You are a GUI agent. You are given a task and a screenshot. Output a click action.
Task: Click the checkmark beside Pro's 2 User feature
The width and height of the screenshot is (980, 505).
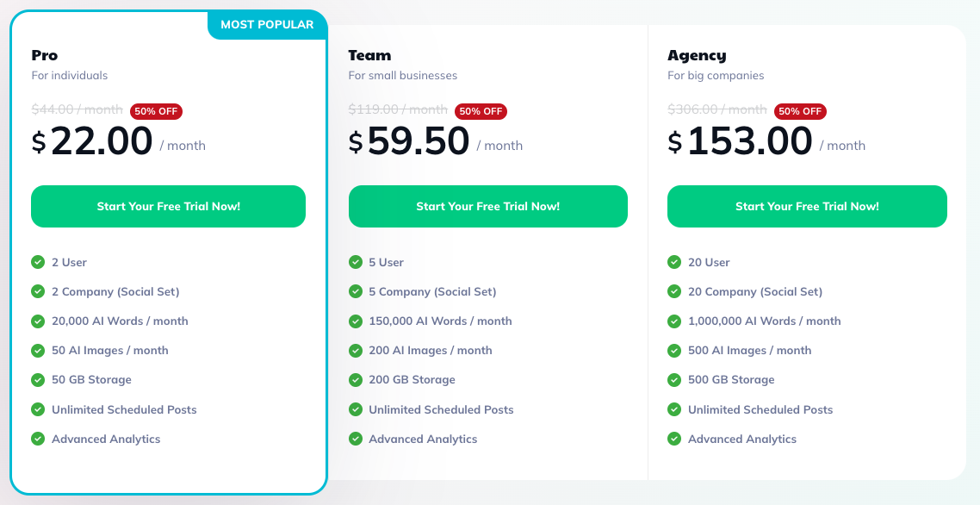pyautogui.click(x=37, y=262)
